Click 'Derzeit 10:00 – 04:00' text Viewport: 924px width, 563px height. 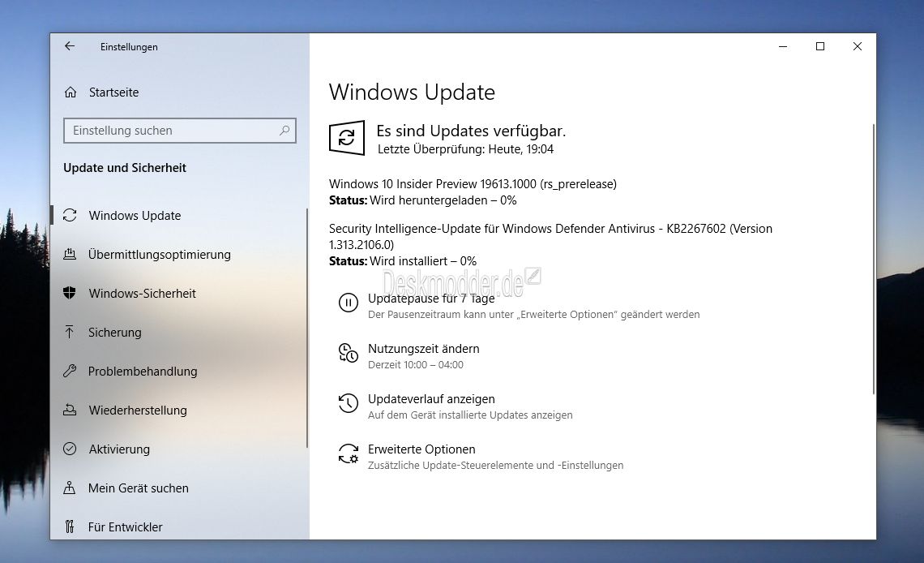[416, 365]
